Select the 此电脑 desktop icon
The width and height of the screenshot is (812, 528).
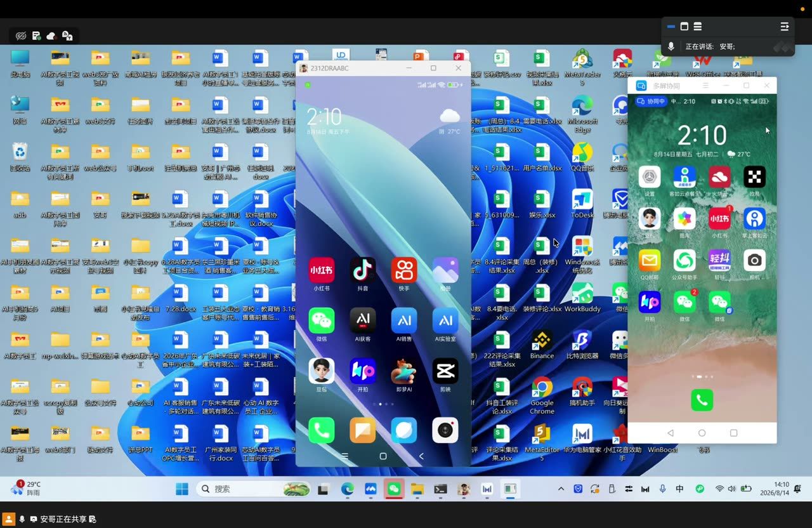tap(20, 63)
